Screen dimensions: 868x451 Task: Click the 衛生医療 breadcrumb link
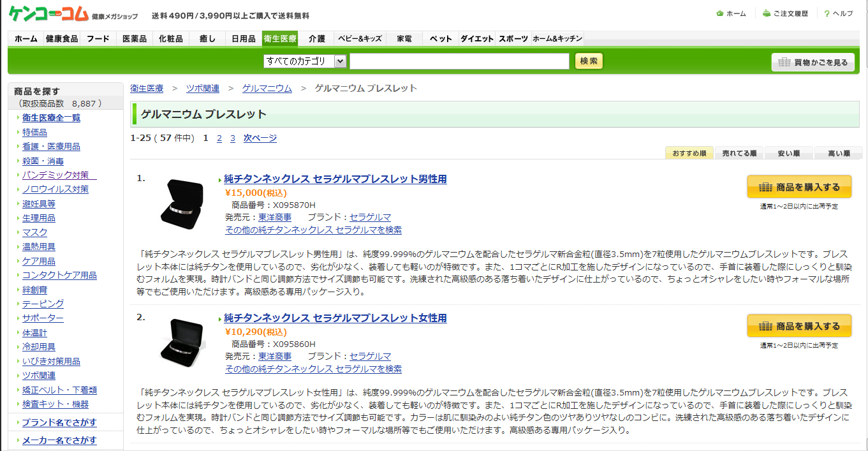[147, 88]
